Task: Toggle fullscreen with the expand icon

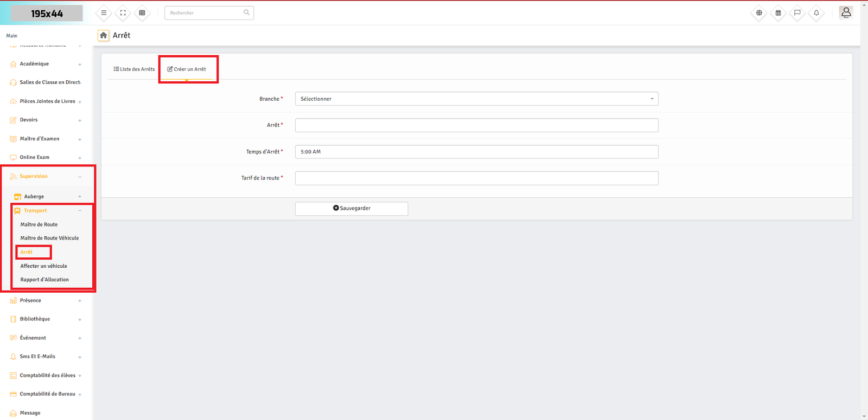Action: 123,13
